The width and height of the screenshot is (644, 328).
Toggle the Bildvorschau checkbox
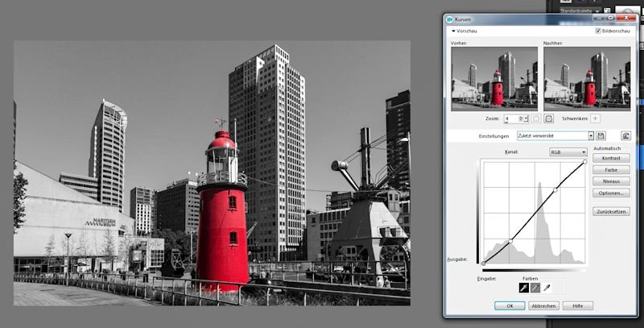[598, 31]
